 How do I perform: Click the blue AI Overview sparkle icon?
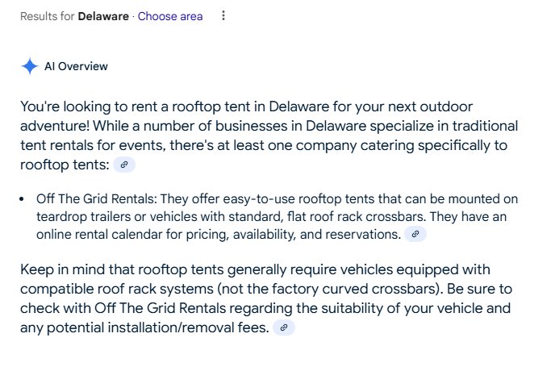[x=30, y=66]
